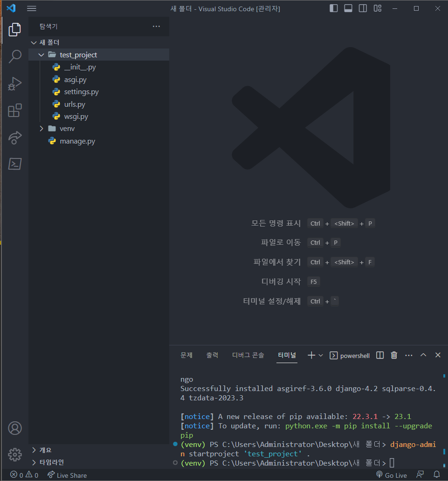The image size is (448, 481).
Task: Toggle the bottom panel layout
Action: pos(348,8)
